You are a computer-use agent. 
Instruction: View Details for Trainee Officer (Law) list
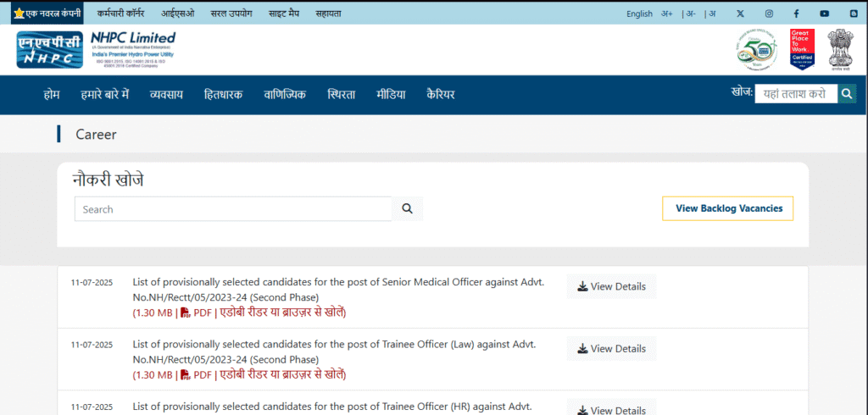point(612,349)
